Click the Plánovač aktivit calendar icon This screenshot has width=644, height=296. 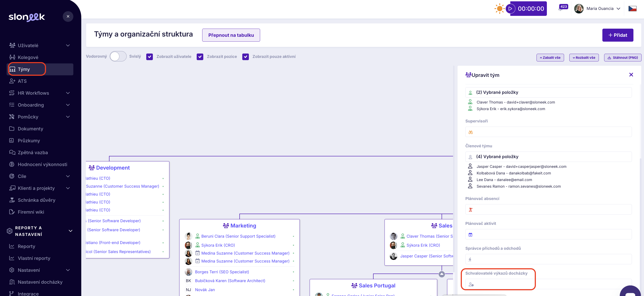coord(470,235)
